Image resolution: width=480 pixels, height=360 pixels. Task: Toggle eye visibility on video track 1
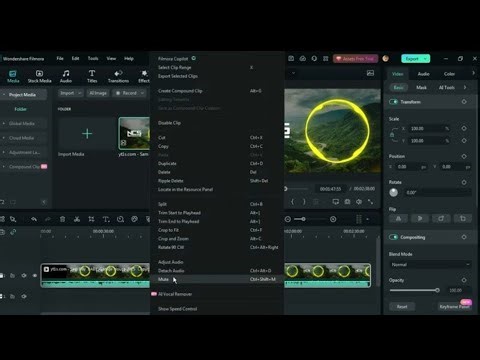(35, 276)
